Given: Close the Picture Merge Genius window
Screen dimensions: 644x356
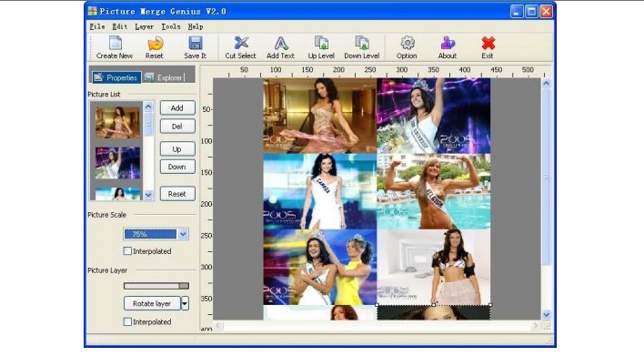Looking at the screenshot, I should 547,12.
